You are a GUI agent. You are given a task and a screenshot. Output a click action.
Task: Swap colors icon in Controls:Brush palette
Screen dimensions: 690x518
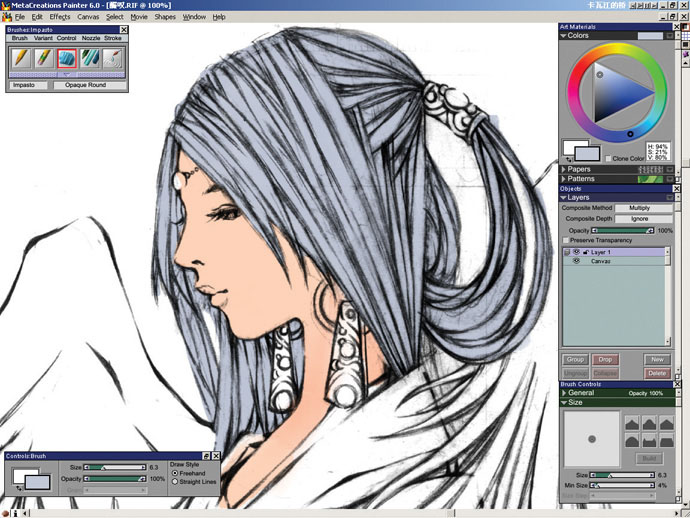[19, 488]
